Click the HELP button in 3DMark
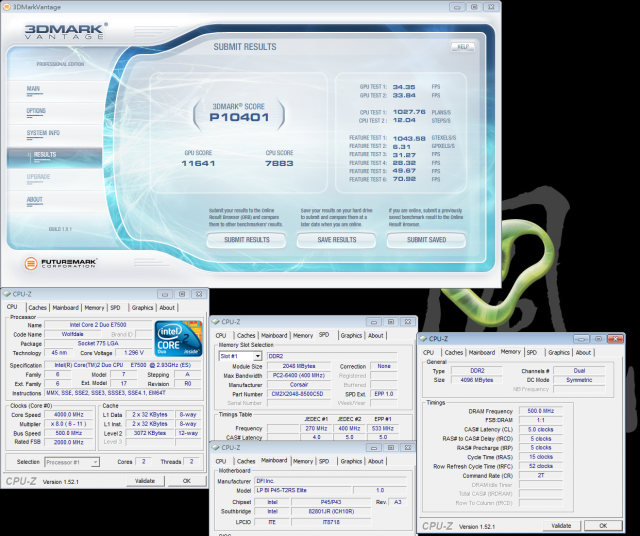The height and width of the screenshot is (536, 640). [463, 47]
